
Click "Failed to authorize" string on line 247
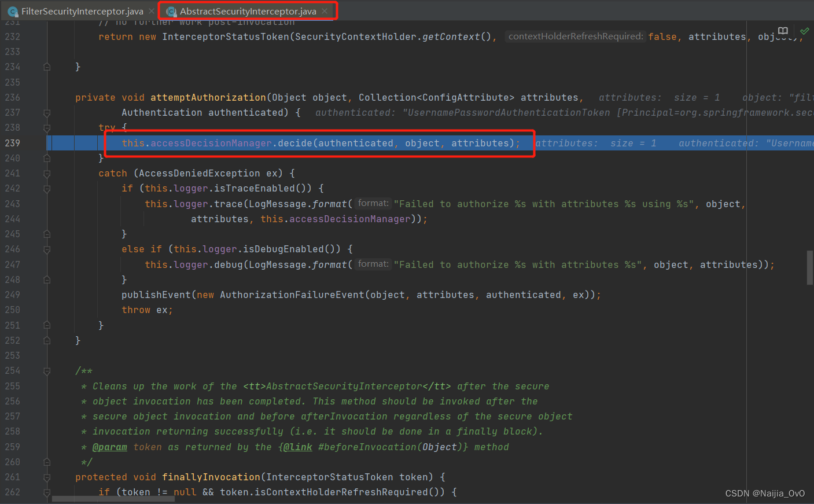click(x=518, y=264)
